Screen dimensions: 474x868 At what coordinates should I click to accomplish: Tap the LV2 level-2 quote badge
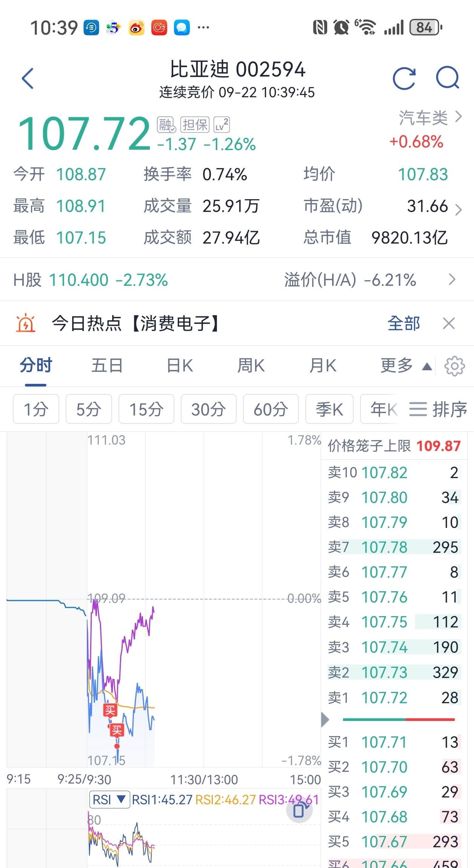pyautogui.click(x=222, y=125)
